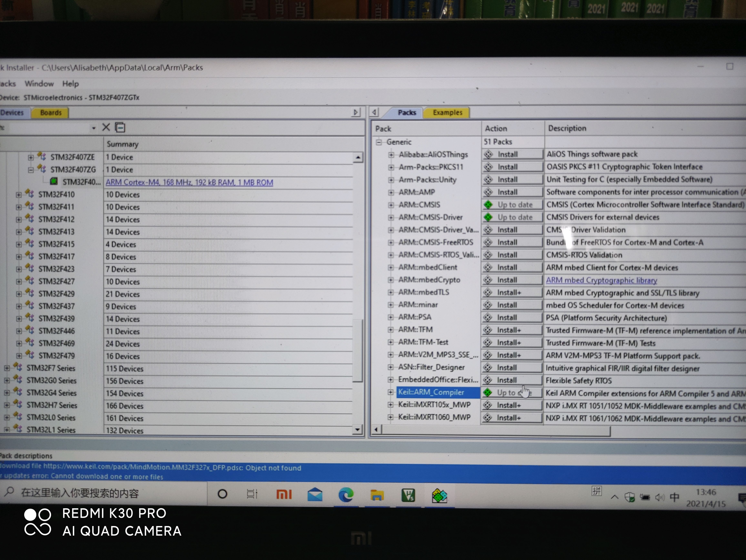Click the Description column header
Screen dimensions: 746x560
click(567, 128)
